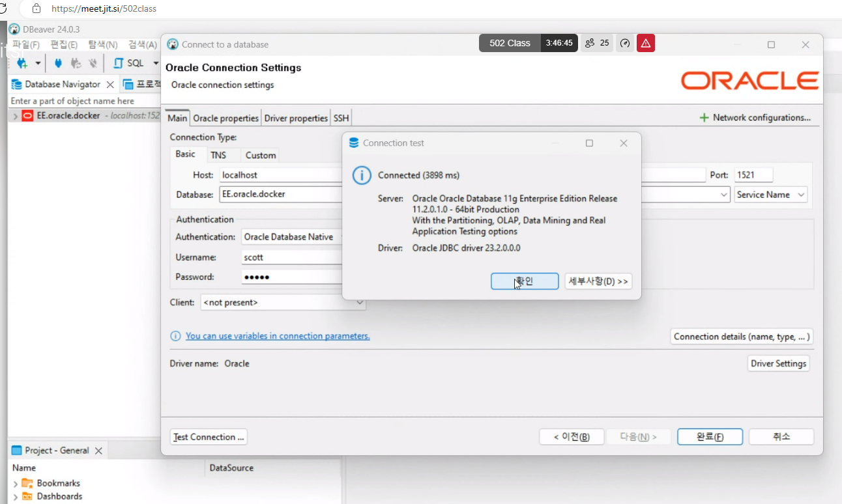Select the EE.oracle.docker Oracle icon
The width and height of the screenshot is (842, 504).
(x=27, y=116)
